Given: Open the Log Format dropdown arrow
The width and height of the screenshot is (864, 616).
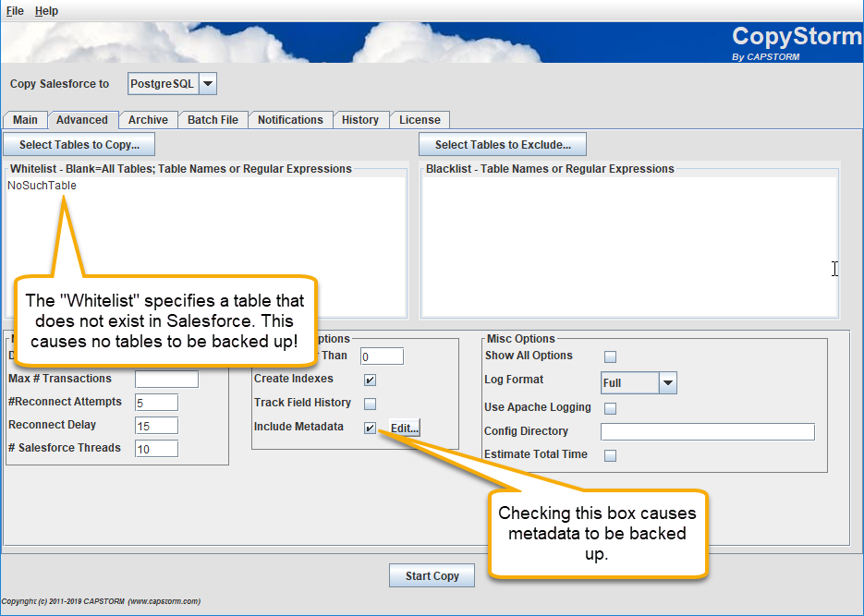Looking at the screenshot, I should [668, 383].
